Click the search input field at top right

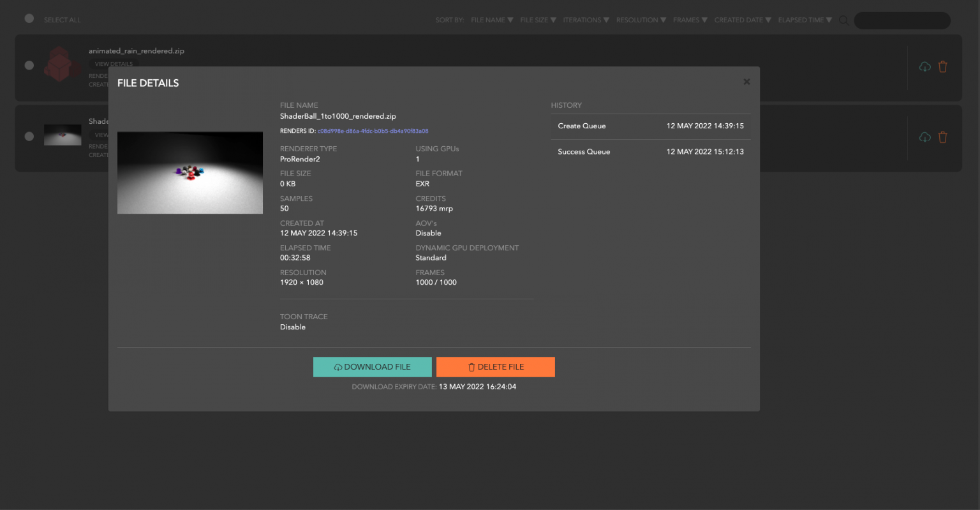coord(902,20)
